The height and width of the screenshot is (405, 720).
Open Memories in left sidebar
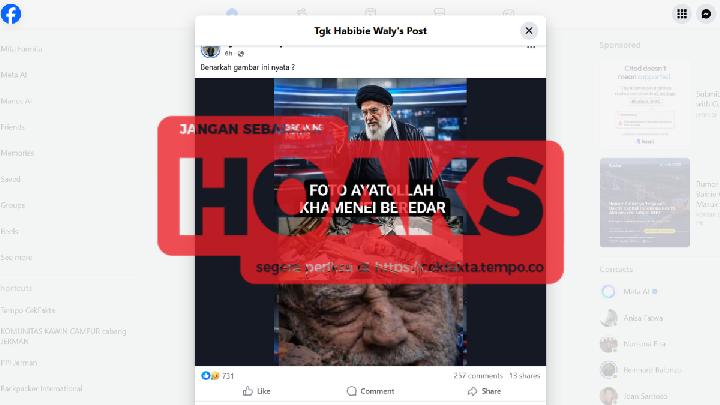(17, 153)
